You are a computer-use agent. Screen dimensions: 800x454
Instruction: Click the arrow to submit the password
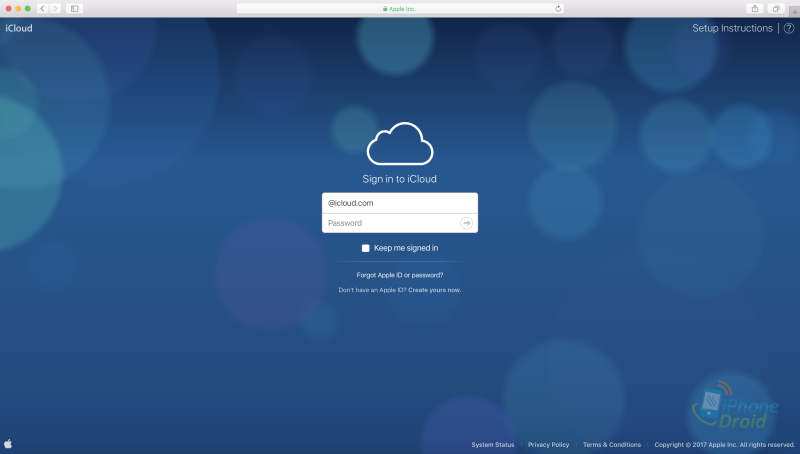pyautogui.click(x=466, y=223)
